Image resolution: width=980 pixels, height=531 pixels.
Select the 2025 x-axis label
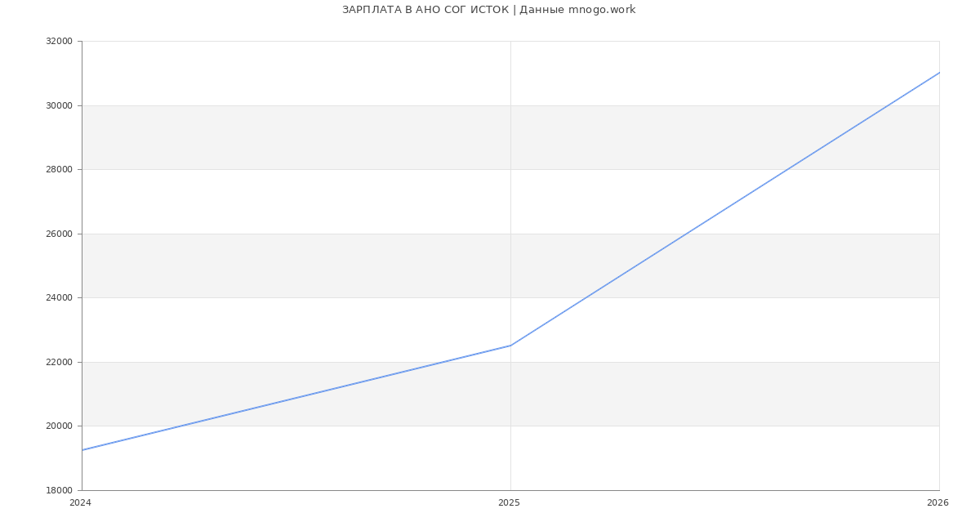coord(509,503)
